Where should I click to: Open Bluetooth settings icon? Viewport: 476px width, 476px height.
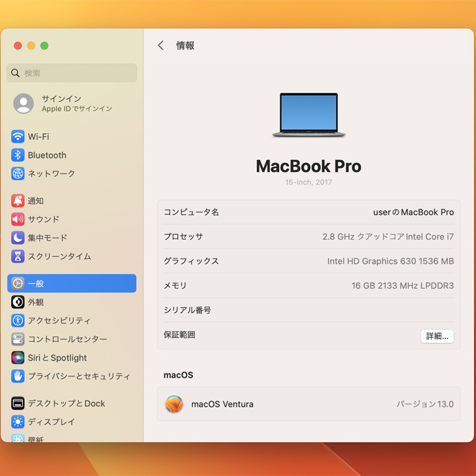click(18, 155)
